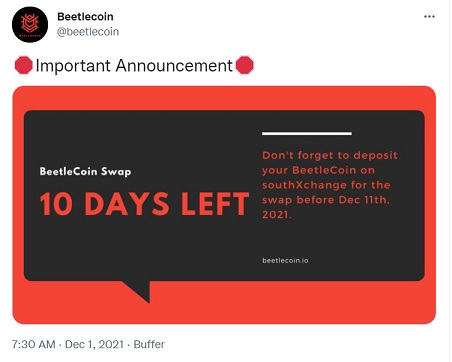Click the right red stop-sign emoji
Image resolution: width=452 pixels, height=362 pixels.
244,65
